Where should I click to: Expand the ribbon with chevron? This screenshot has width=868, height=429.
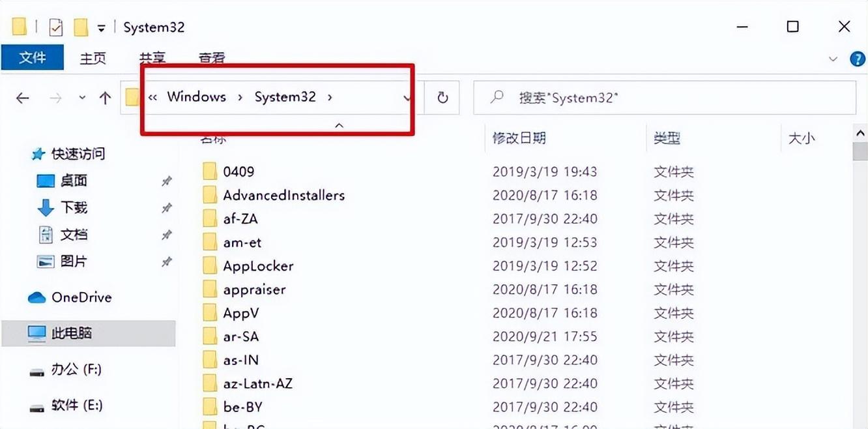[833, 59]
